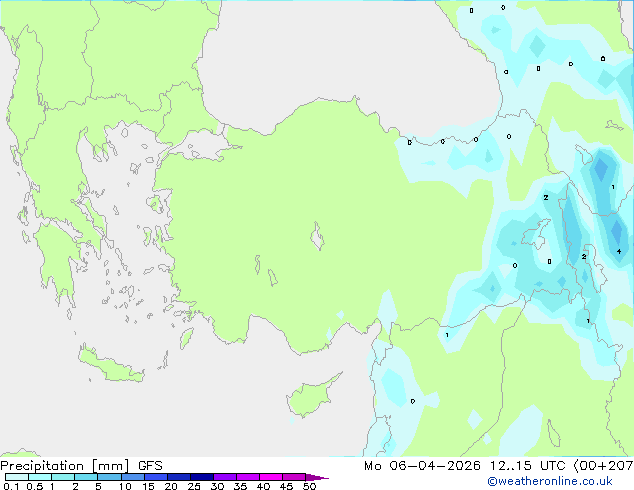634x490 pixels.
Task: Choose the 20–25 mm dark blue legend swatch
Action: [x=179, y=477]
